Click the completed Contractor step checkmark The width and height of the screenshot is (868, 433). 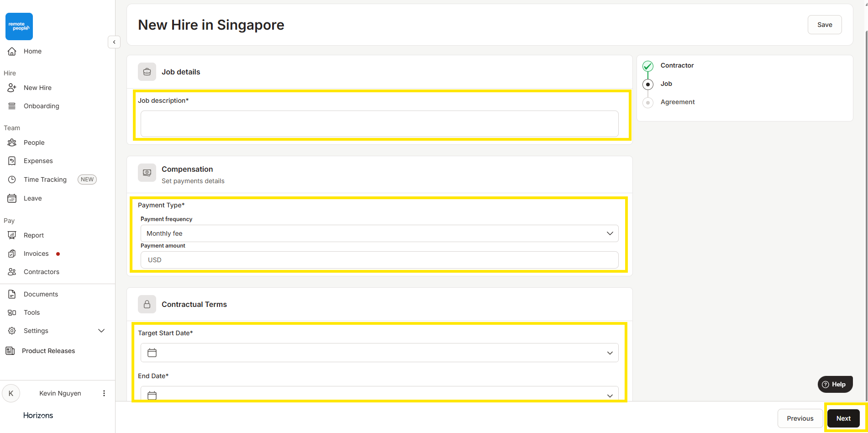648,66
